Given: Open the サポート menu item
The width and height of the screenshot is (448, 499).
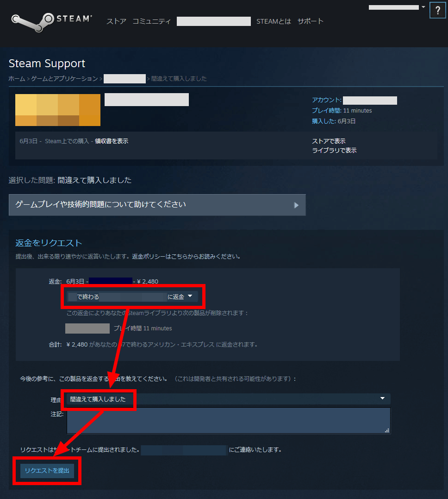Looking at the screenshot, I should (311, 21).
